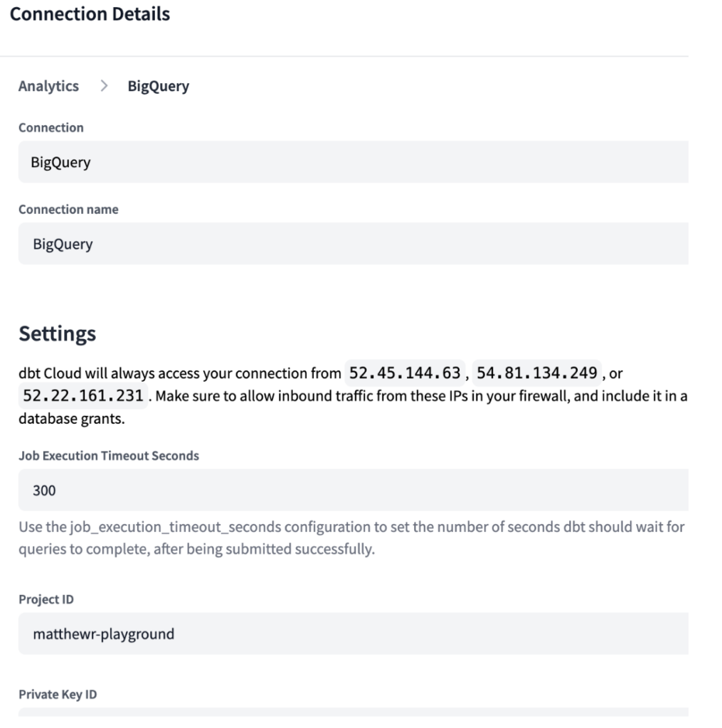Click the Analytics breadcrumb link
This screenshot has width=722, height=728.
[x=48, y=87]
